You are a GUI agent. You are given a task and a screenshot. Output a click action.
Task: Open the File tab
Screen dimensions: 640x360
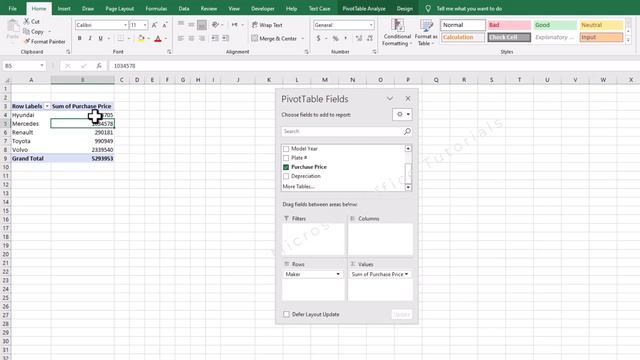pos(13,9)
